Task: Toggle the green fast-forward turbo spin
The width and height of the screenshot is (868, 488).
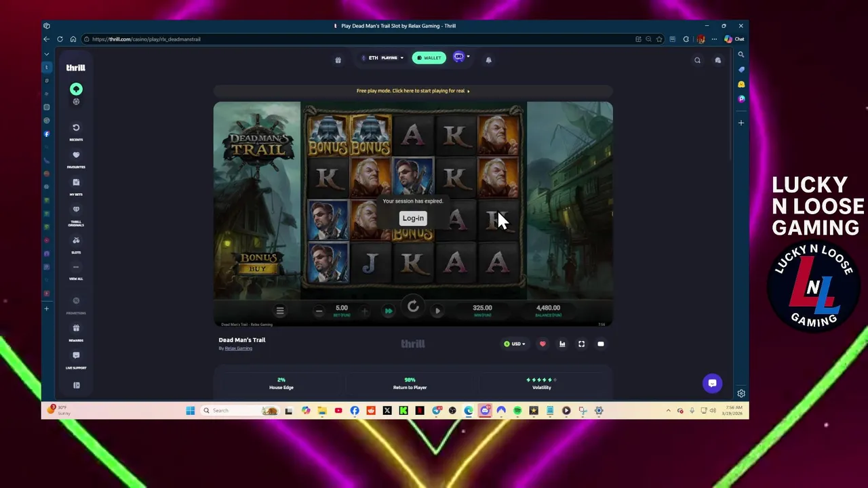Action: point(389,311)
